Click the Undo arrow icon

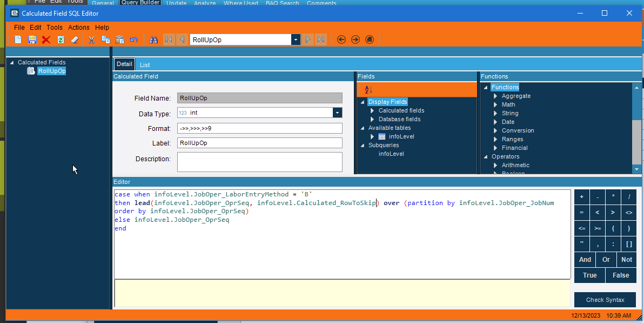point(134,39)
